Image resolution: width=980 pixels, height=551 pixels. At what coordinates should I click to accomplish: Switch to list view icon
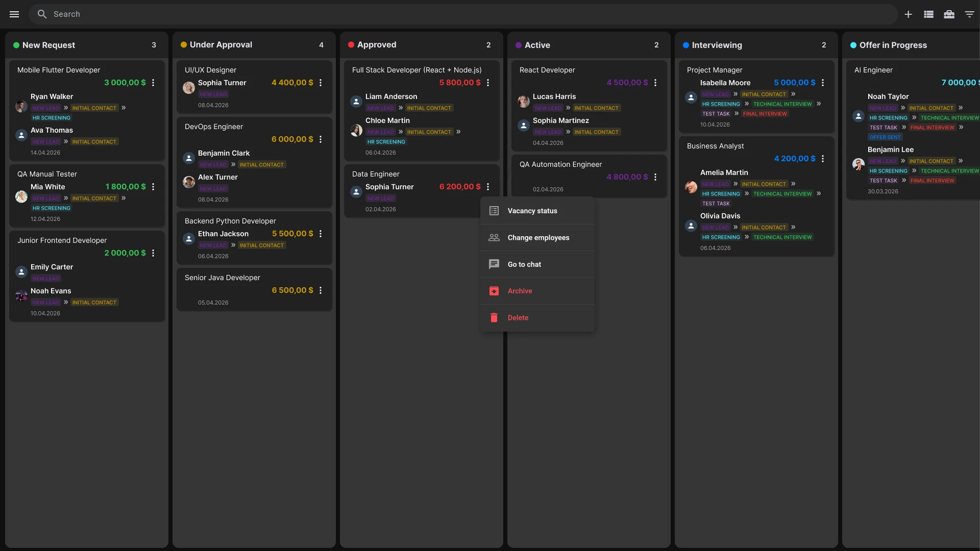point(928,14)
